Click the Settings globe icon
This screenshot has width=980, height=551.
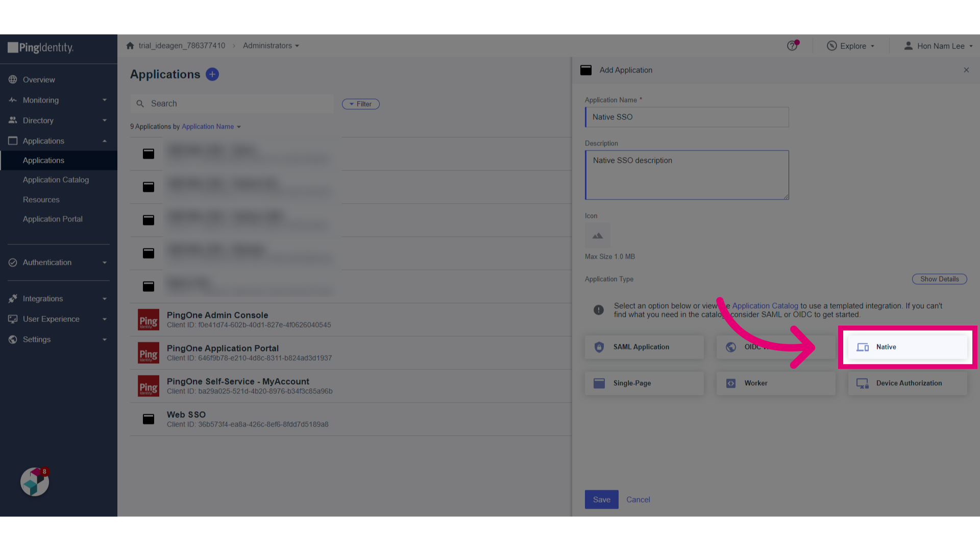[x=13, y=339]
